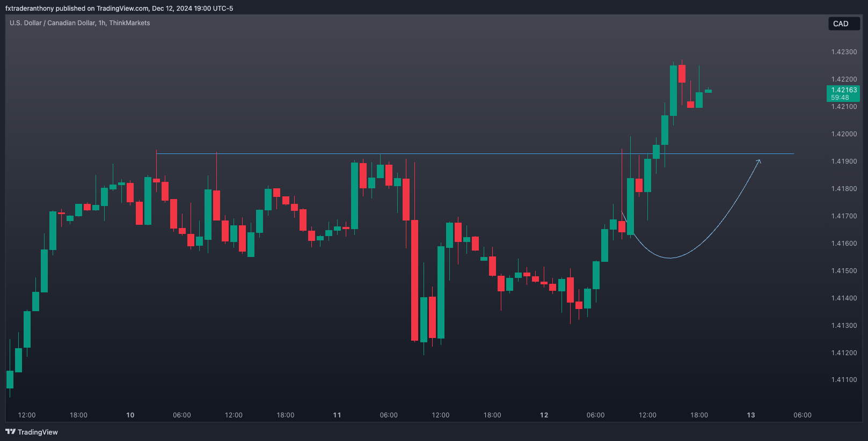Click the 1.41600 price axis label

tap(844, 244)
